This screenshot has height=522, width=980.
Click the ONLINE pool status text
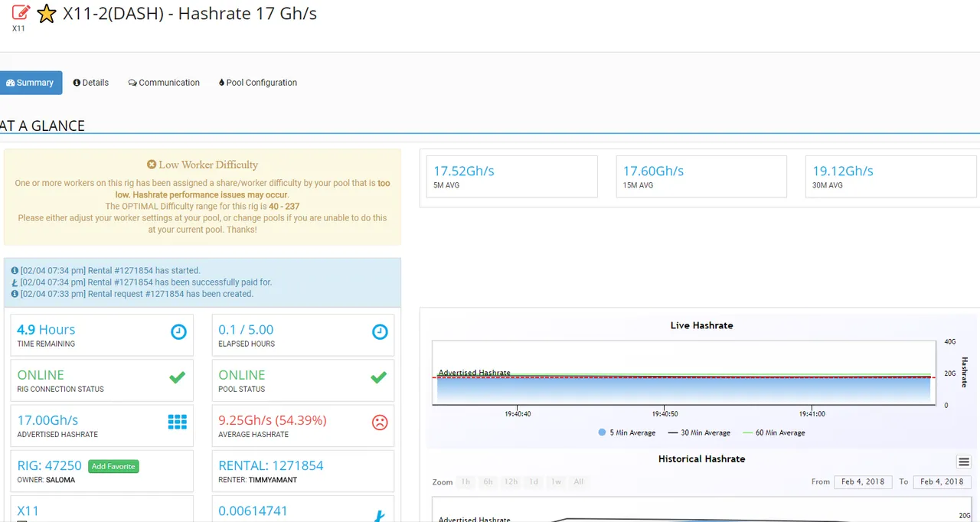click(x=242, y=374)
